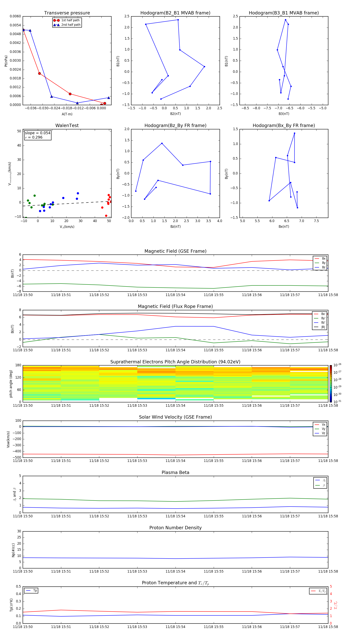Click "By'" legend entry in Flux Rope plot
The height and width of the screenshot is (644, 351).
click(320, 318)
